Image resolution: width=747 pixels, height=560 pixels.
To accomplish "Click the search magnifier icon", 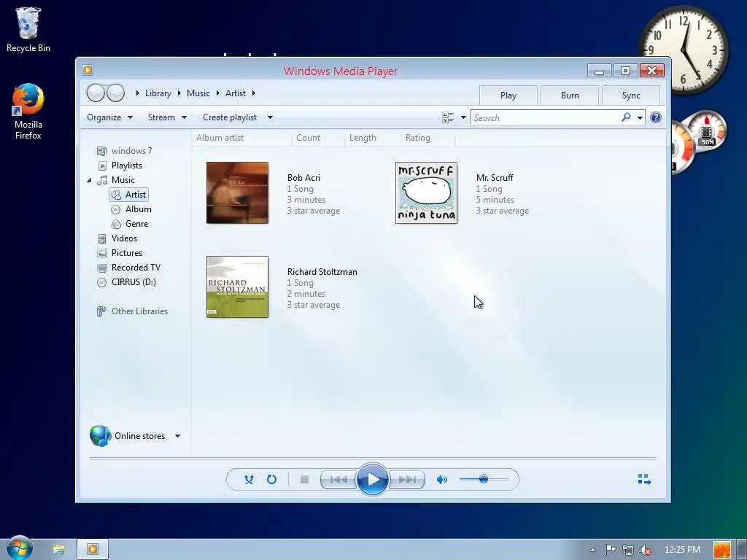I will point(626,117).
